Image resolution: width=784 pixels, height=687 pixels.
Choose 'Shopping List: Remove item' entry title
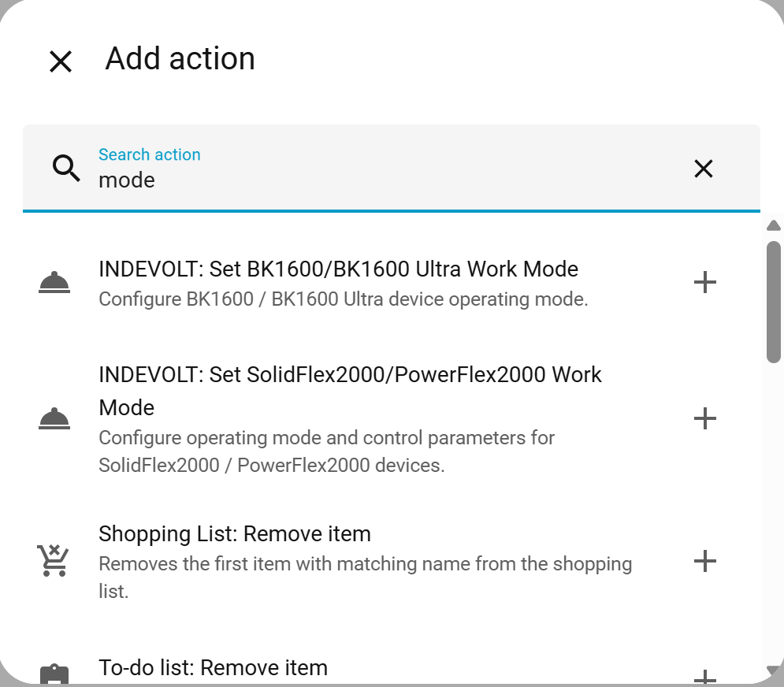point(234,533)
